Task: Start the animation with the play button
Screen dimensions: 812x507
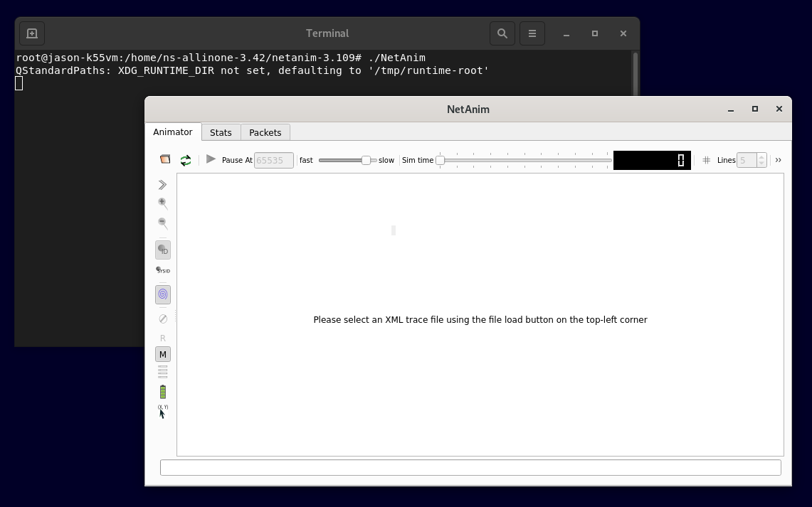Action: 211,159
